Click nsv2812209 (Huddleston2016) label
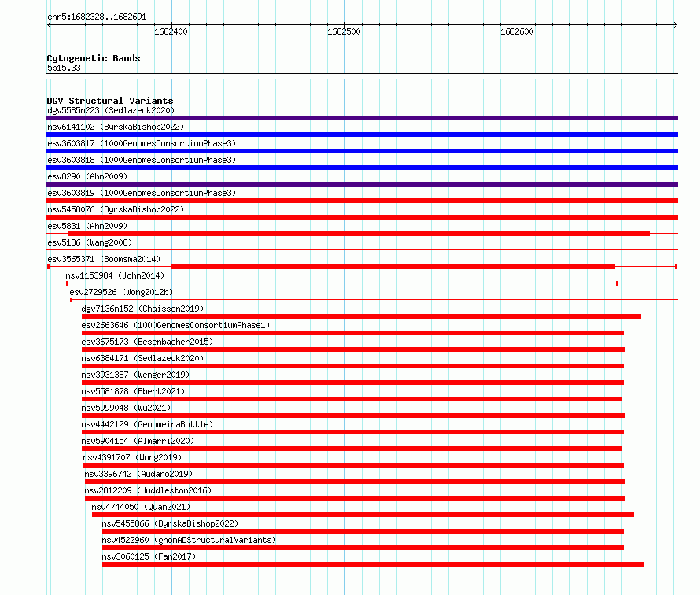Screen dimensions: 700x595 coord(148,490)
